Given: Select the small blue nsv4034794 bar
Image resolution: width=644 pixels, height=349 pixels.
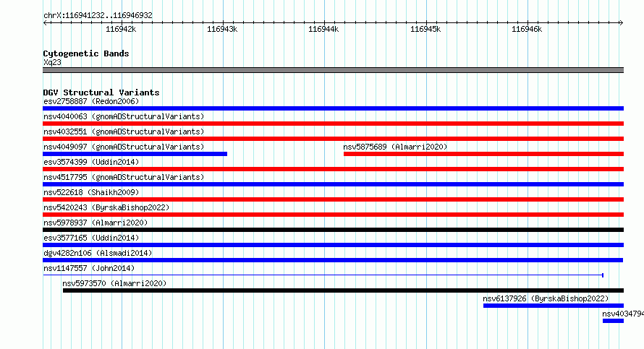Looking at the screenshot, I should point(613,321).
